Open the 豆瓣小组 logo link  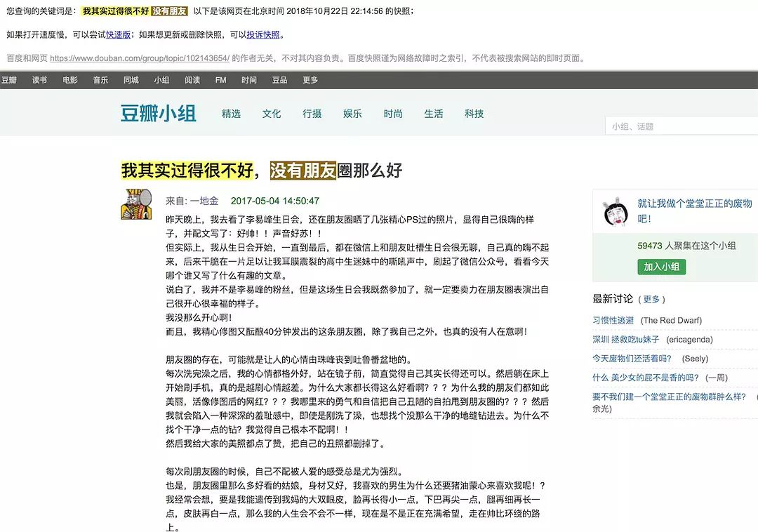click(158, 114)
